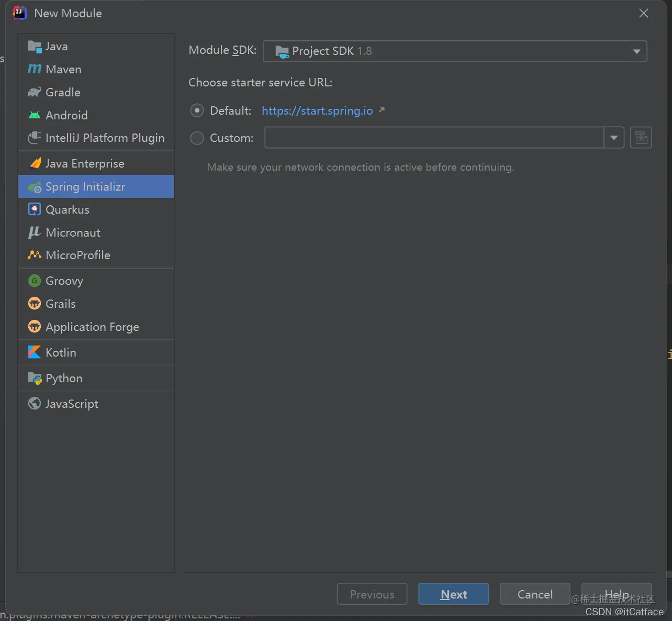Viewport: 672px width, 621px height.
Task: Open the Module SDK dropdown
Action: [455, 51]
